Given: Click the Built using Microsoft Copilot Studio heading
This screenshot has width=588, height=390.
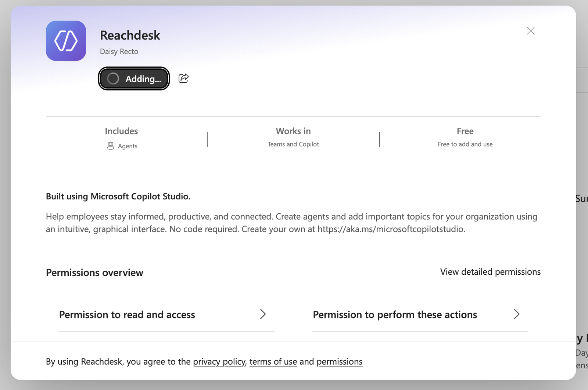Looking at the screenshot, I should point(118,196).
